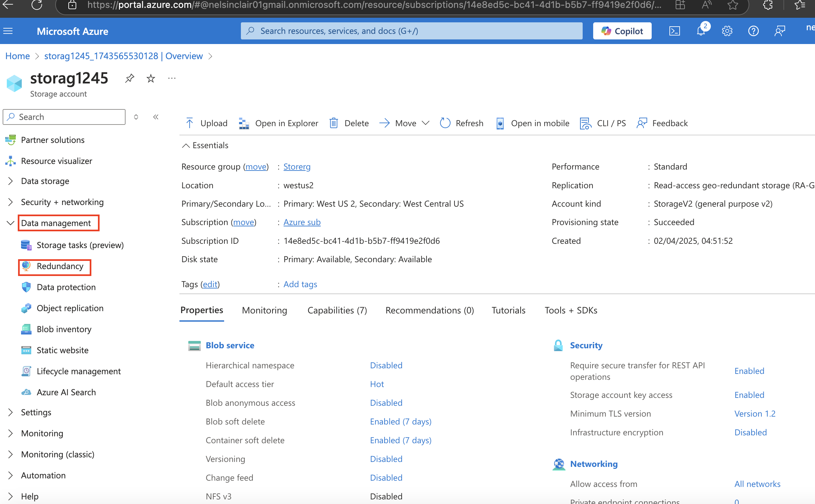Switch to Capabilities (7) tab
Image resolution: width=815 pixels, height=504 pixels.
click(x=337, y=310)
